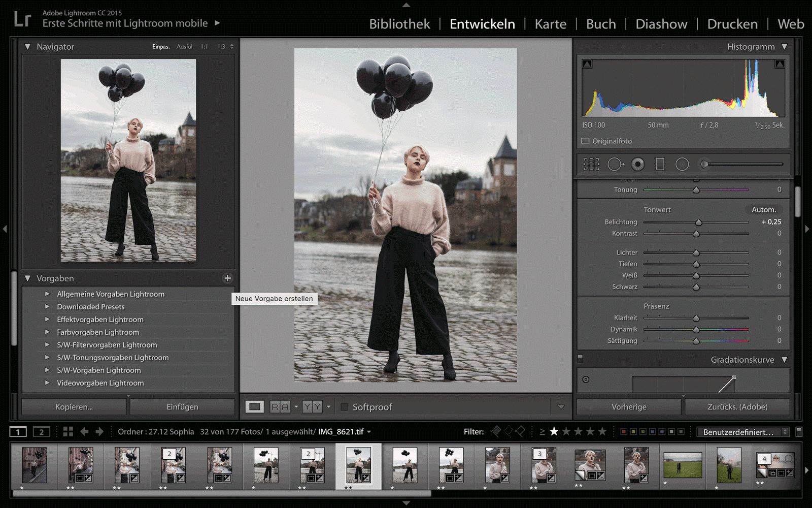Viewport: 812px width, 508px height.
Task: Click the Zurücks. (Adobe) reset button
Action: pyautogui.click(x=737, y=407)
